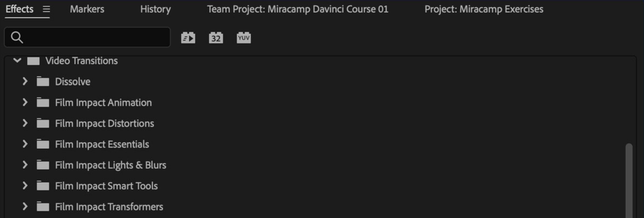Select the Film Impact Lights & Blurs folder icon
Screen dimensions: 644x218
[x=43, y=165]
